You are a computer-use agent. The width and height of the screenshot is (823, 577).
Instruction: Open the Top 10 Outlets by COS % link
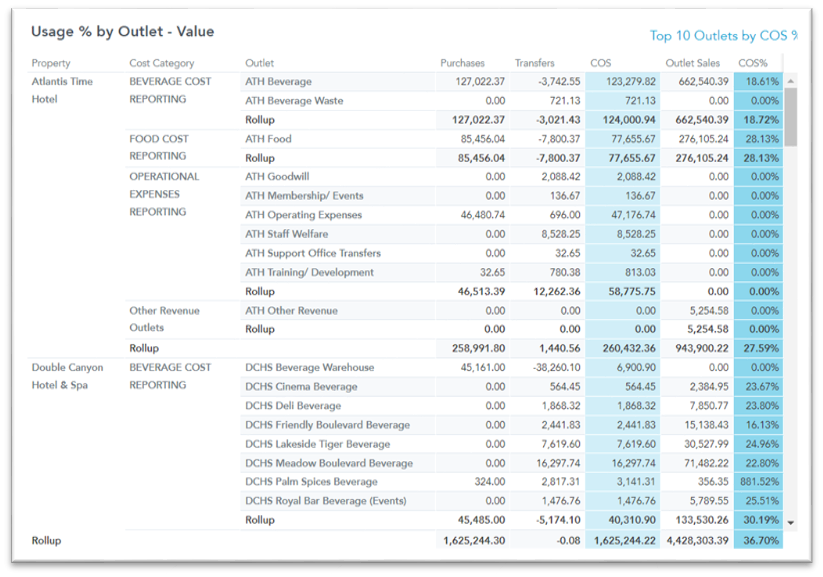click(x=723, y=36)
